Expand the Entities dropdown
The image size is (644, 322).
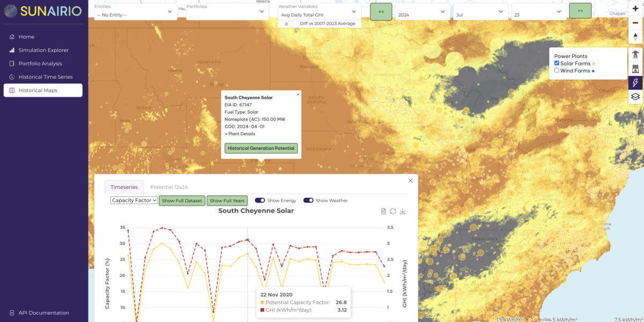(135, 11)
